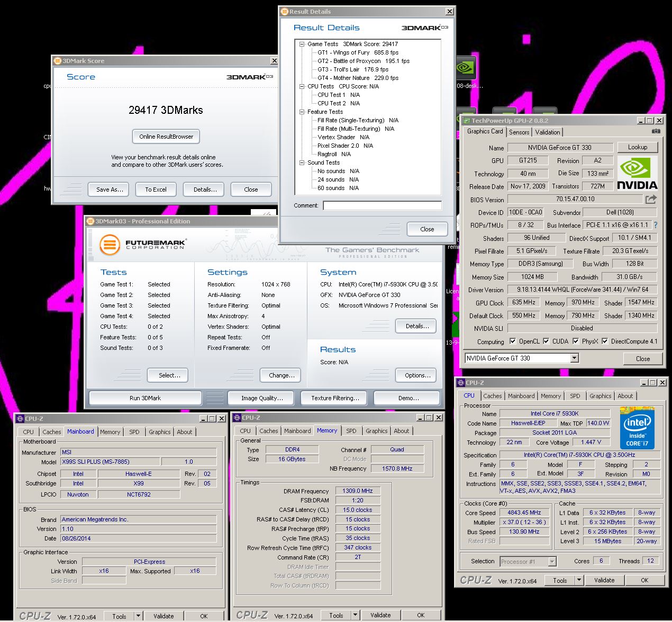Screen dimensions: 672x622
Task: Toggle the OpenCL checkbox
Action: coord(512,341)
